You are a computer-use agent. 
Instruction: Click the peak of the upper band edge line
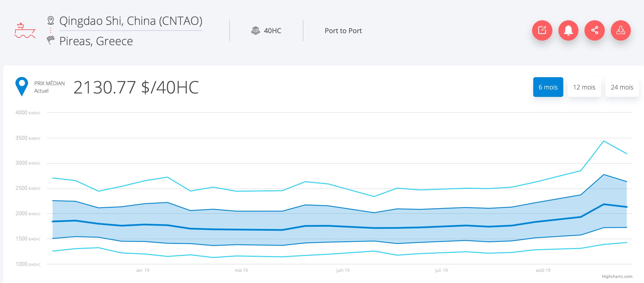click(x=604, y=174)
